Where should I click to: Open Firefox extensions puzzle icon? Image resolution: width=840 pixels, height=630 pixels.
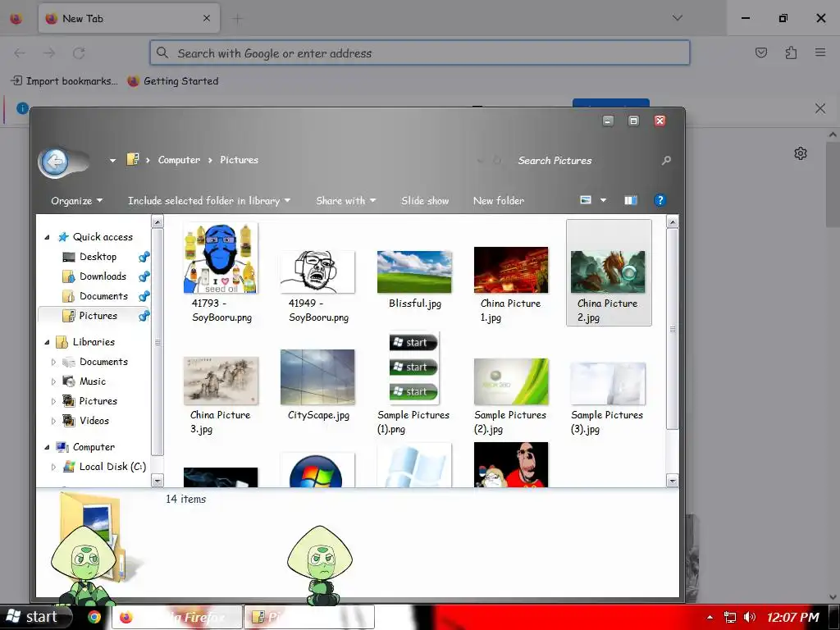click(791, 52)
